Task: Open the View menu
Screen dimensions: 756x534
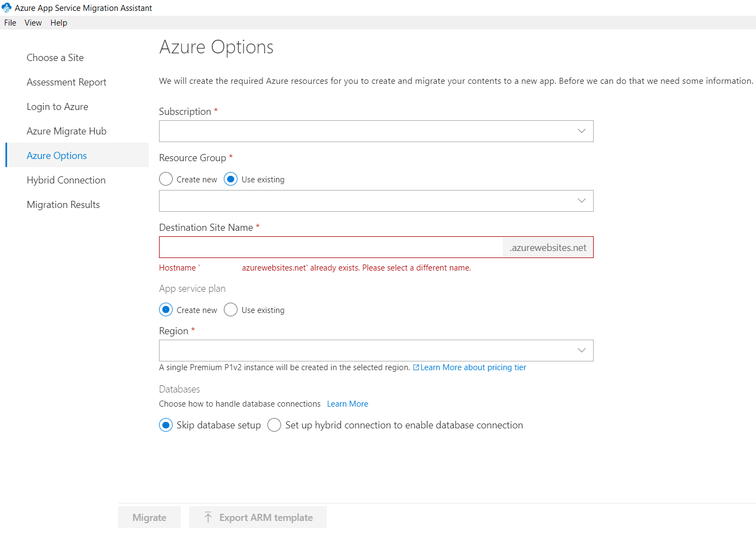Action: point(33,23)
